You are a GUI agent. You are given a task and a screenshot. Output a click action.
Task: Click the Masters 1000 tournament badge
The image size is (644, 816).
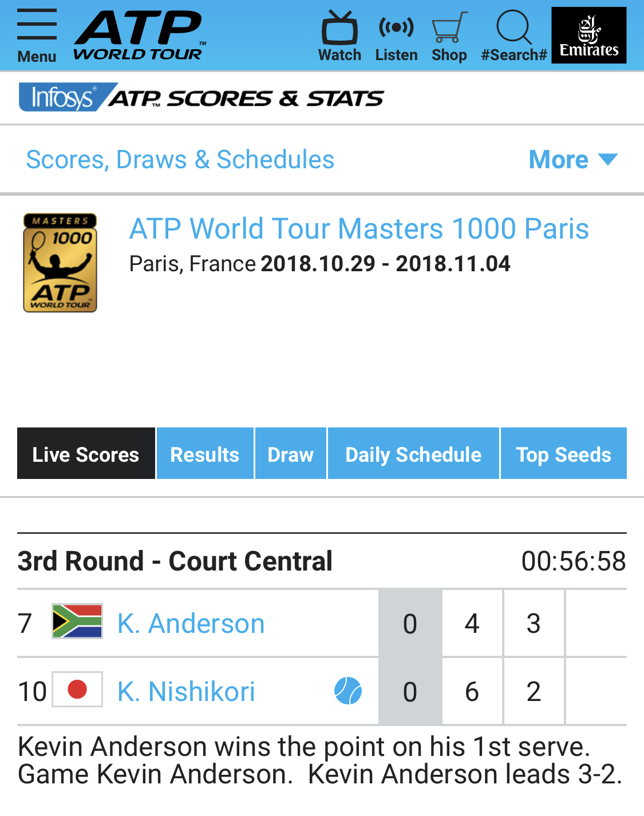(x=60, y=263)
